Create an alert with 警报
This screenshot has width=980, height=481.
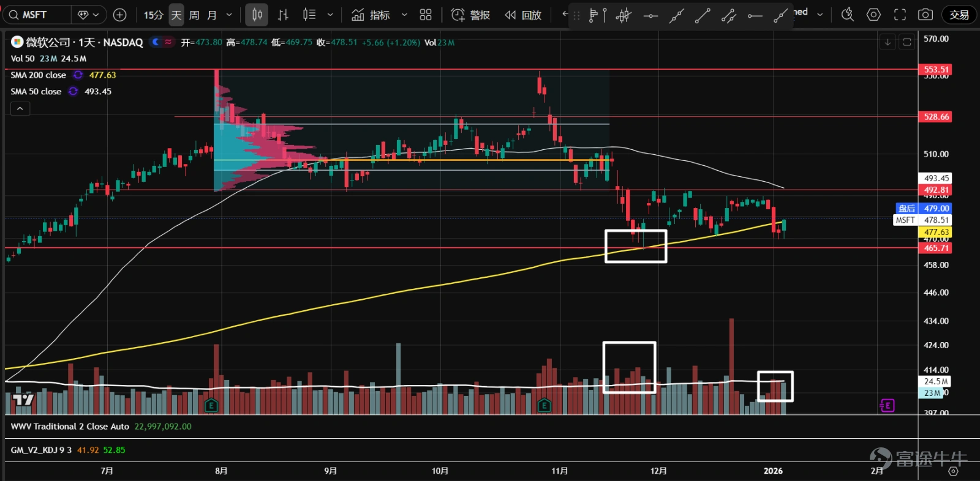[470, 15]
